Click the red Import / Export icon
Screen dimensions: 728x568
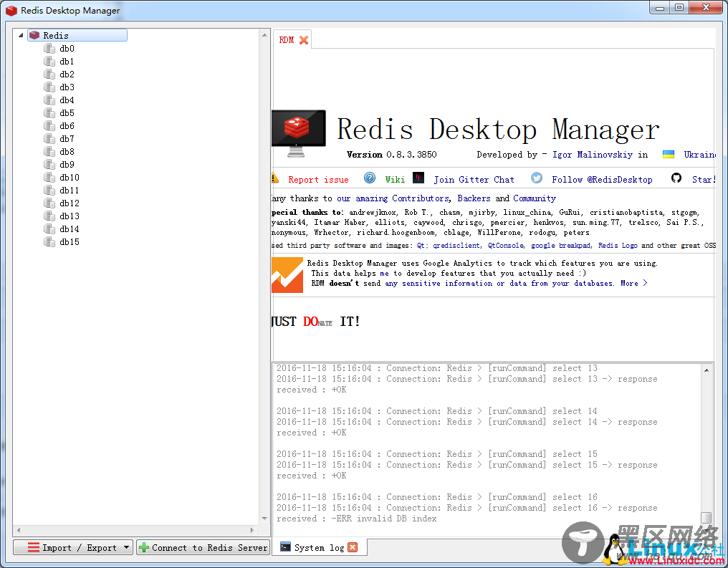click(34, 547)
